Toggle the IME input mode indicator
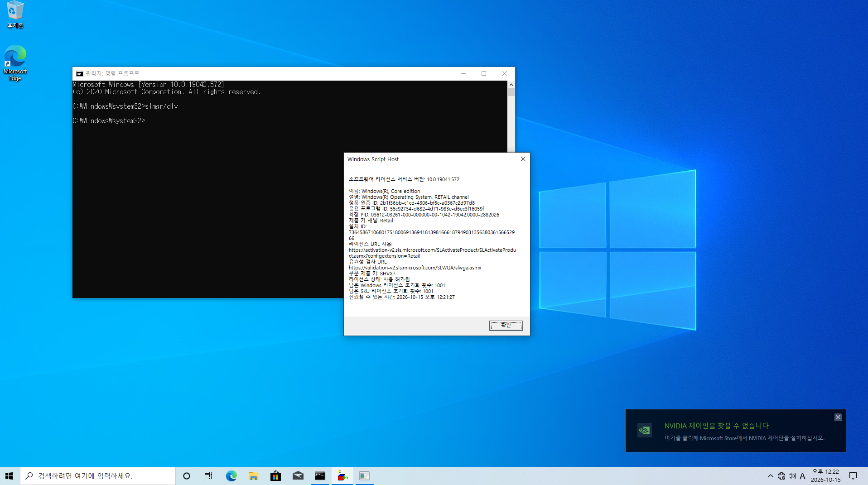Viewport: 868px width, 485px height. point(802,476)
